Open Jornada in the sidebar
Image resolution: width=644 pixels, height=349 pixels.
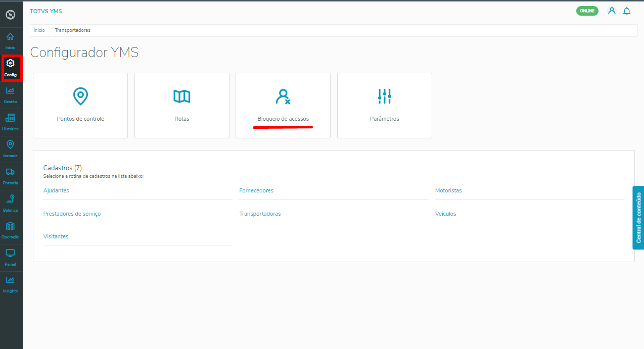[x=10, y=149]
